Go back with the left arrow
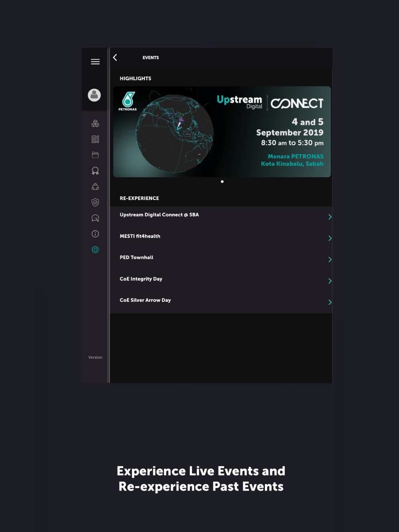This screenshot has width=399, height=532. (115, 57)
